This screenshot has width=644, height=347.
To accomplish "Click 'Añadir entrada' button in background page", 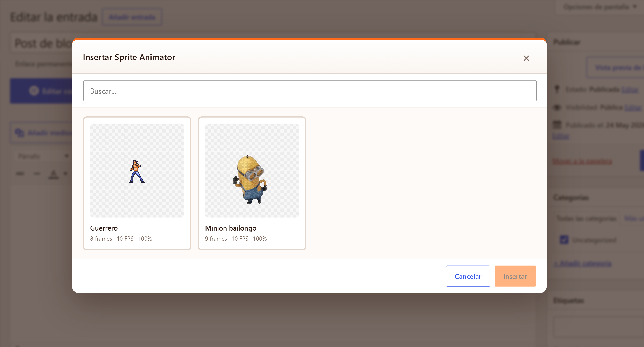I will (132, 17).
